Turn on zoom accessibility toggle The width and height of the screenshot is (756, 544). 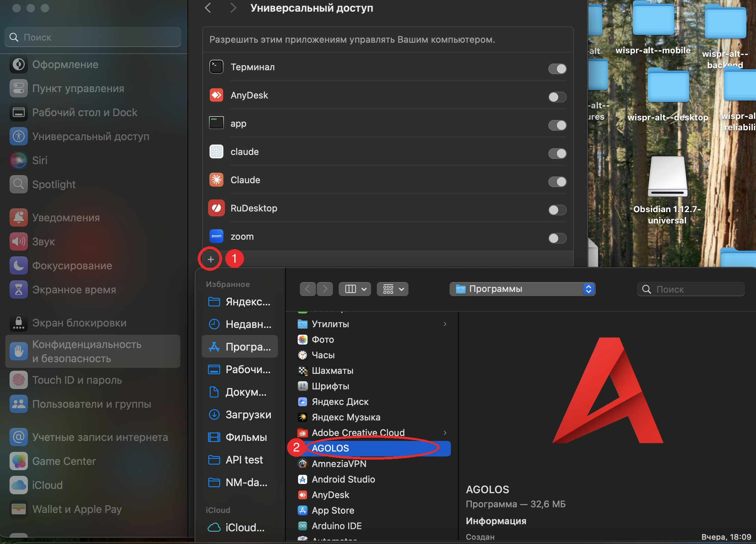(x=557, y=238)
